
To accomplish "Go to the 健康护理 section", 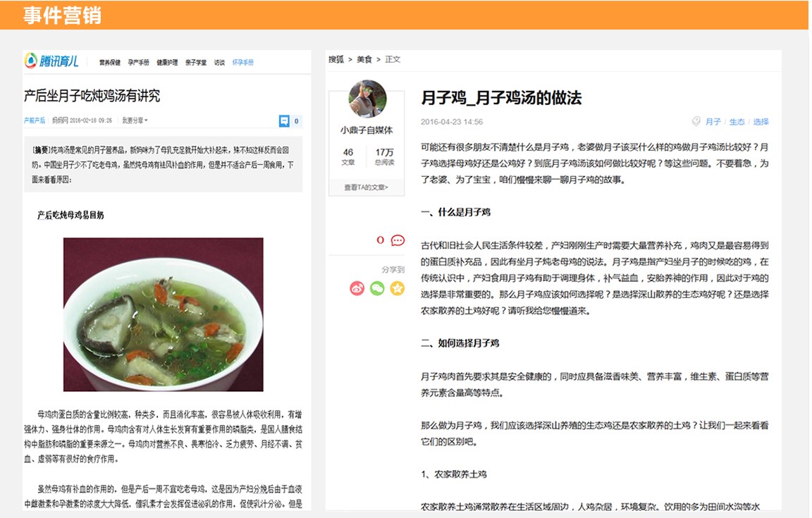I will 167,63.
